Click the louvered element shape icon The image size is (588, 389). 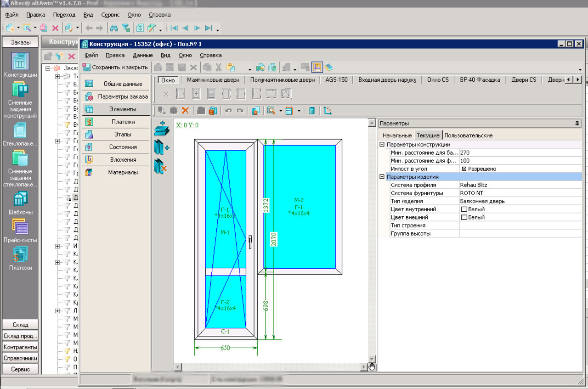[x=211, y=94]
